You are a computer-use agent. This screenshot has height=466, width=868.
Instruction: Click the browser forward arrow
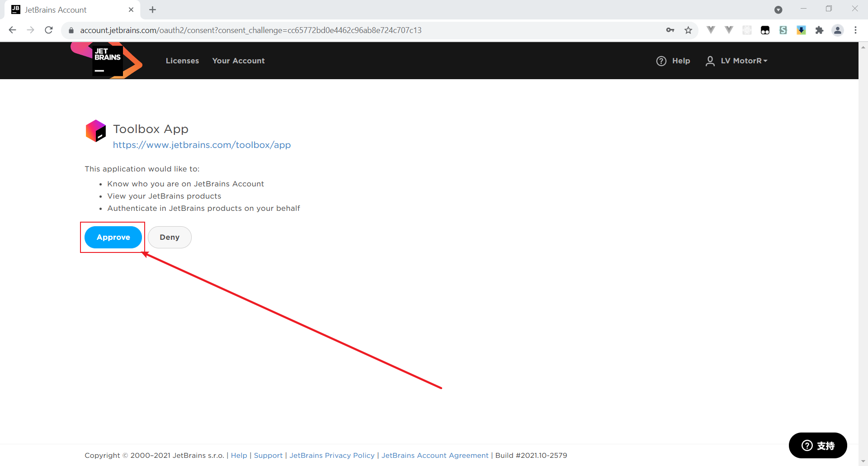click(31, 30)
